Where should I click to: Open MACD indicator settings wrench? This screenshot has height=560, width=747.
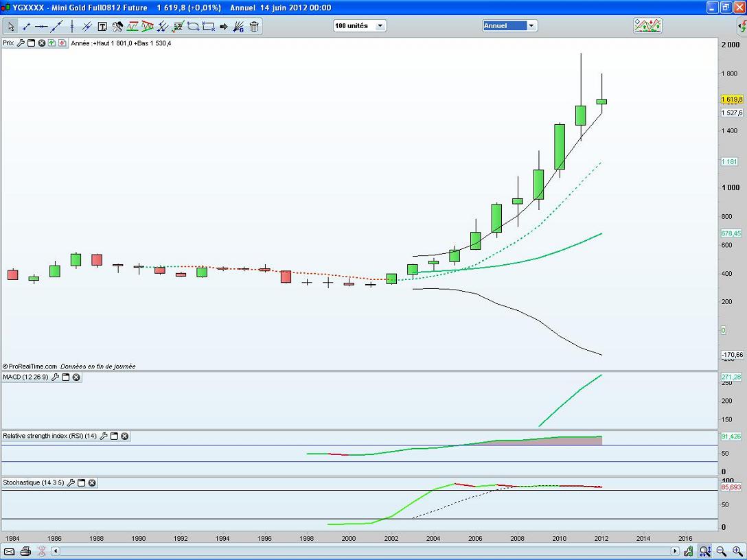point(55,377)
